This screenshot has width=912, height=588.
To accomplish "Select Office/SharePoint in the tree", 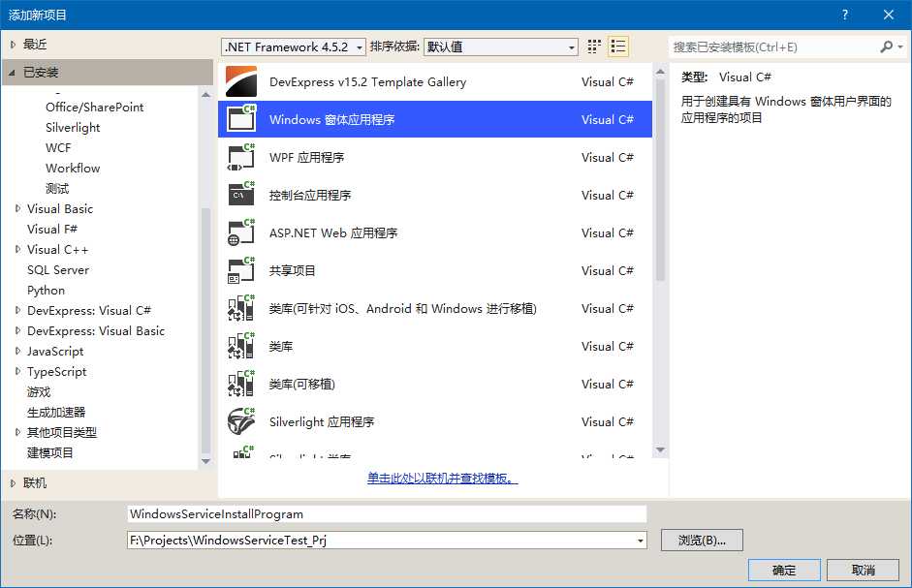I will 94,107.
